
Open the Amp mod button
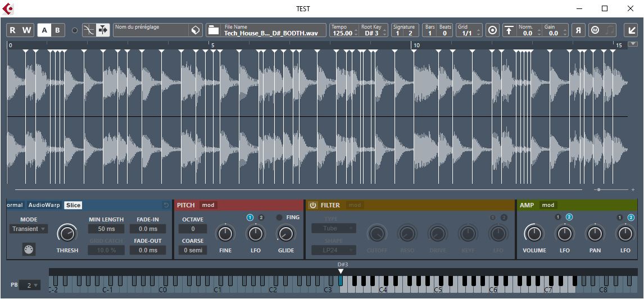(x=548, y=205)
